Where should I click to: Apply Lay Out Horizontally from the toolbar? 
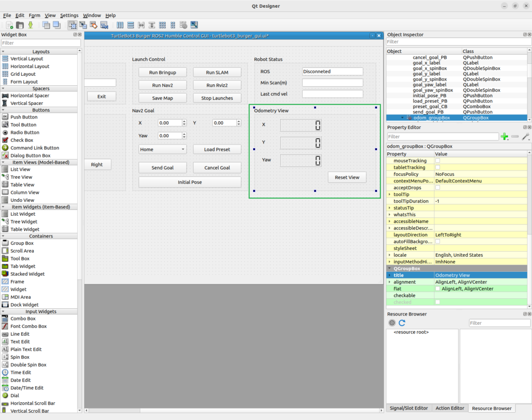tap(120, 25)
